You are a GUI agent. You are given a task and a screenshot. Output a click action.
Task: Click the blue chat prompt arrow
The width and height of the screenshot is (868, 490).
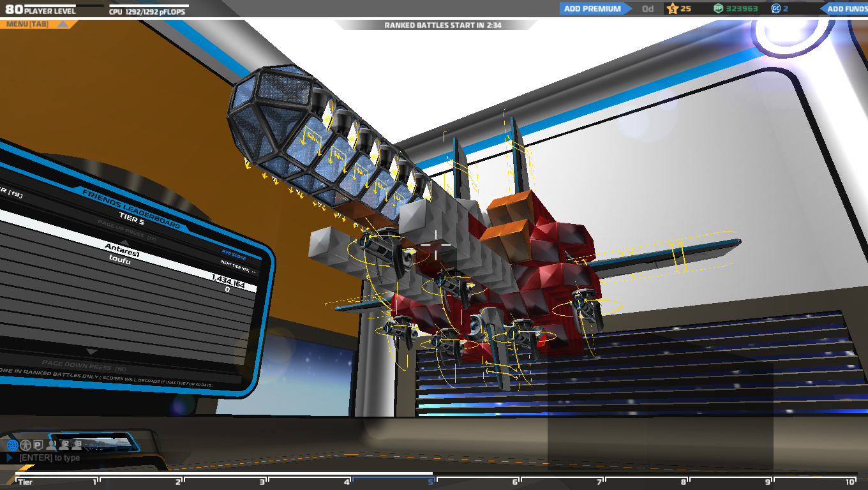tap(10, 458)
